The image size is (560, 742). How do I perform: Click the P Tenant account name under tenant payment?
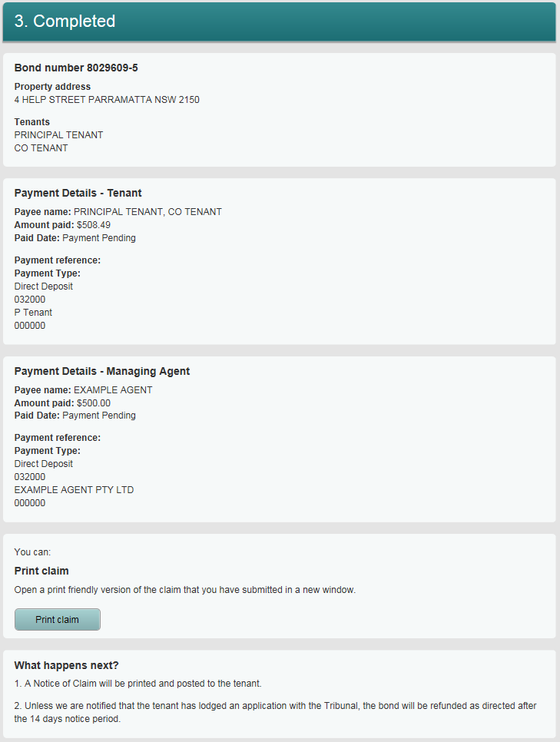click(x=33, y=312)
